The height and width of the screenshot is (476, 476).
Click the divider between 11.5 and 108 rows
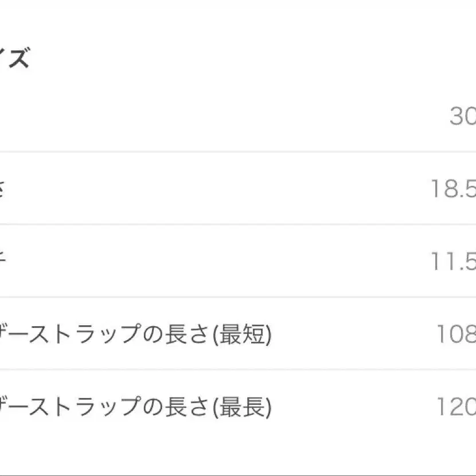coord(238,297)
